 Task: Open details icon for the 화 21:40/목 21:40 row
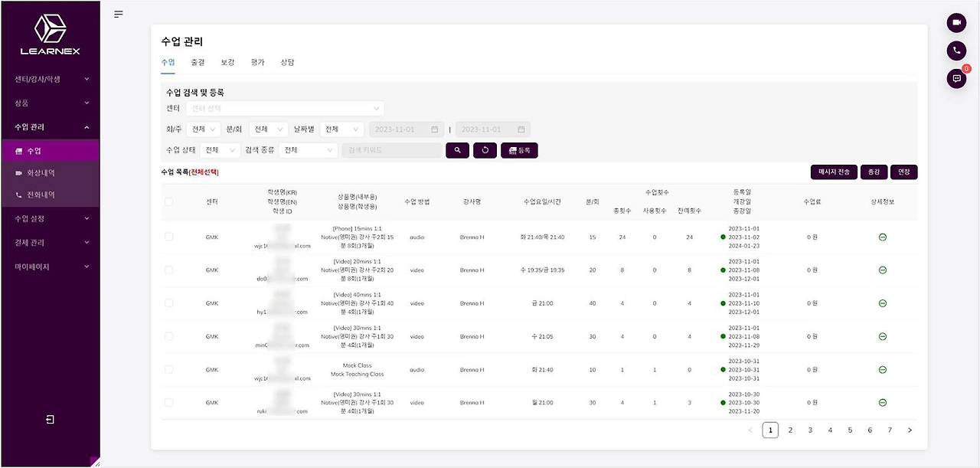click(882, 237)
